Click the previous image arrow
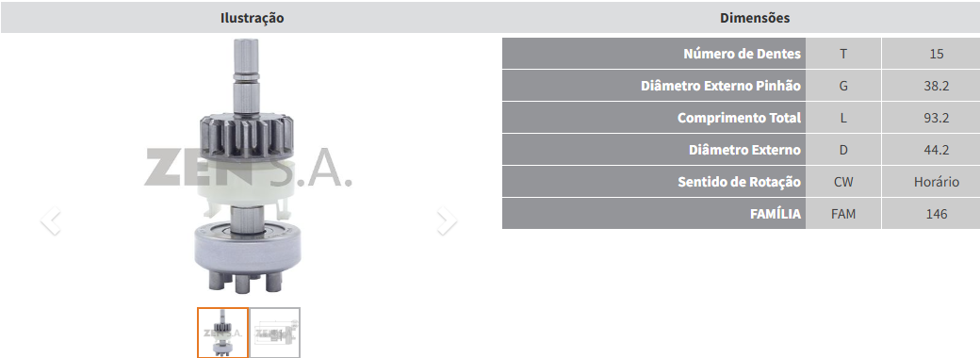The height and width of the screenshot is (358, 980). (x=51, y=220)
